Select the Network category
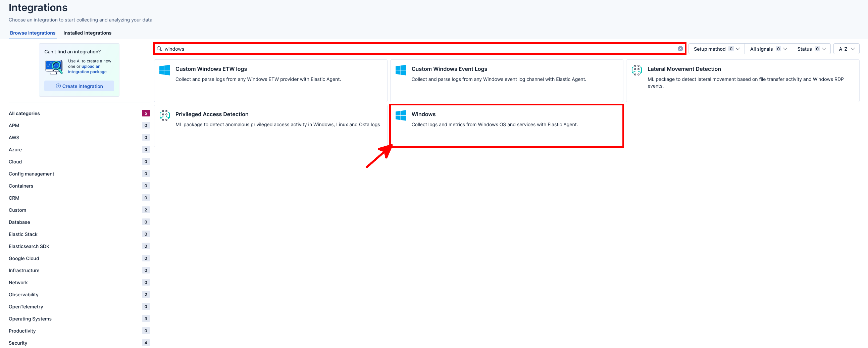The image size is (868, 348). click(x=79, y=283)
